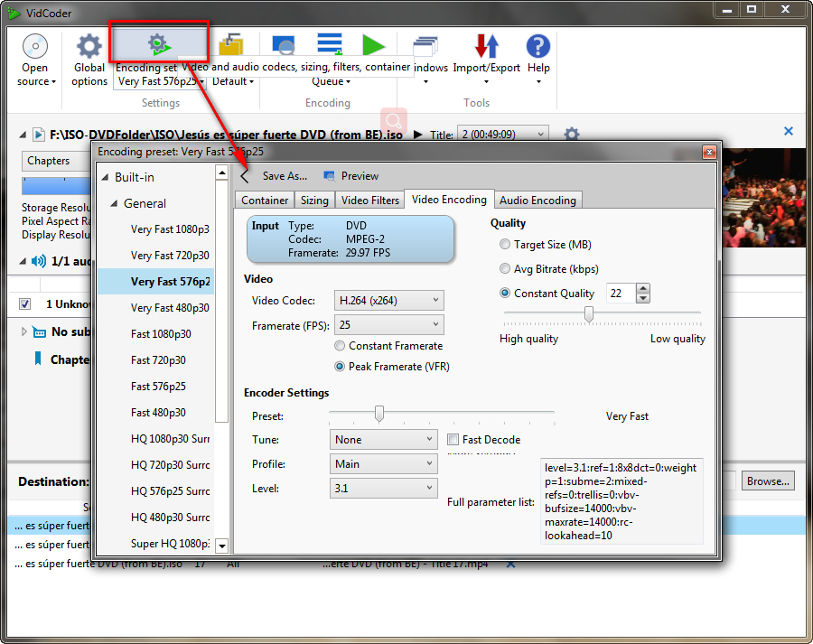
Task: Select Fast 576p25 preset
Action: 158,387
